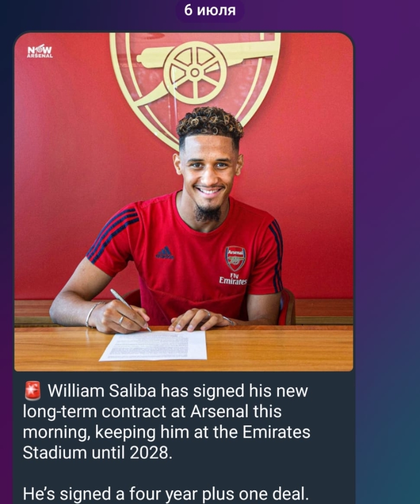Tap the Fly Emirates sponsor text
The image size is (420, 504).
233,279
